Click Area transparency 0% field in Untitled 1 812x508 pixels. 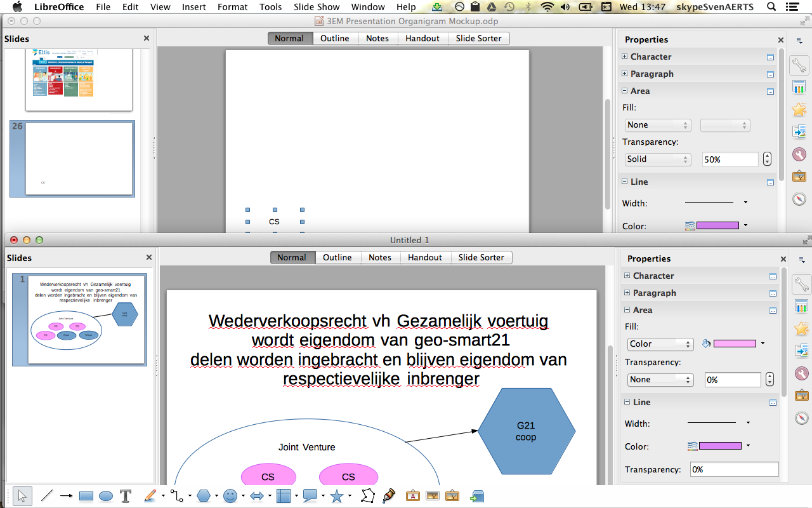click(x=733, y=380)
